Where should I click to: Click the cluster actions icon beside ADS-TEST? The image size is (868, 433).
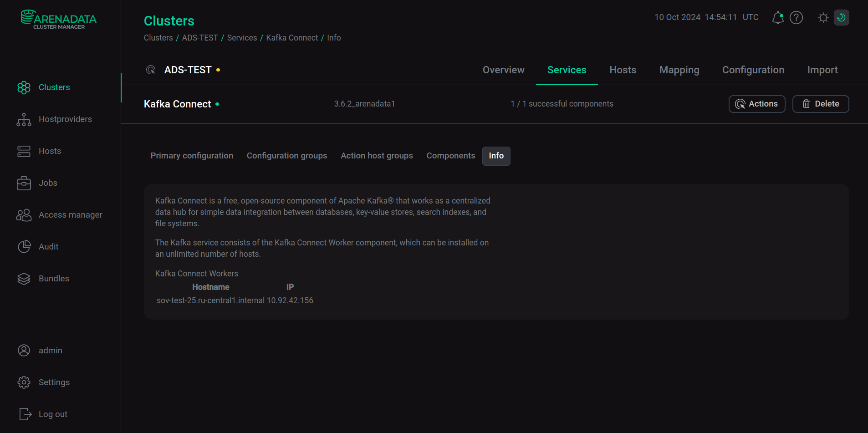click(x=151, y=70)
